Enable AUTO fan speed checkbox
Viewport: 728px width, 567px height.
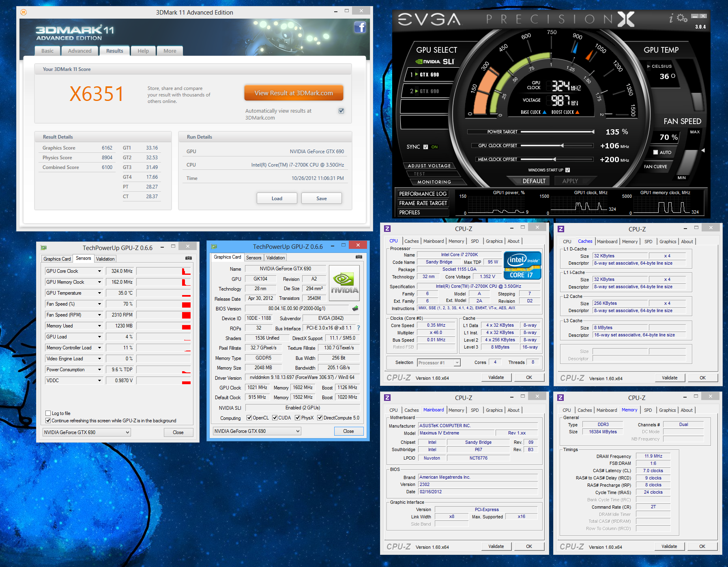(655, 152)
